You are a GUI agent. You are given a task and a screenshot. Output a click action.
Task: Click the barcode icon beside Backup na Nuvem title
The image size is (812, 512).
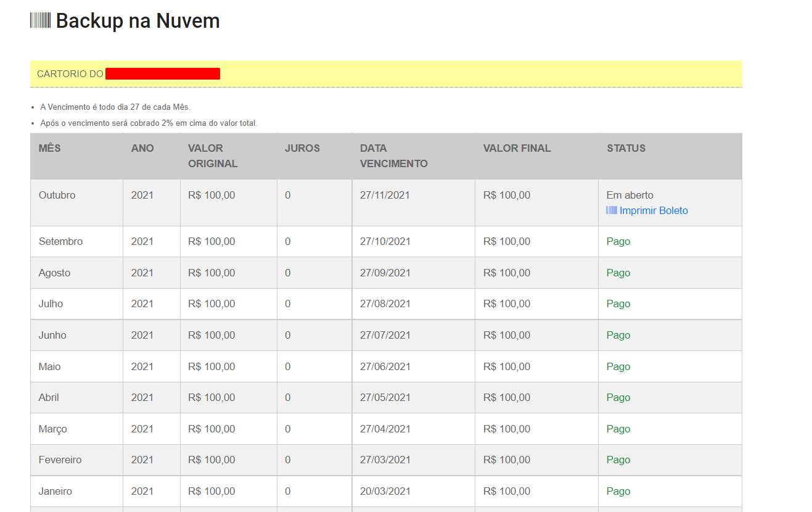pos(40,20)
